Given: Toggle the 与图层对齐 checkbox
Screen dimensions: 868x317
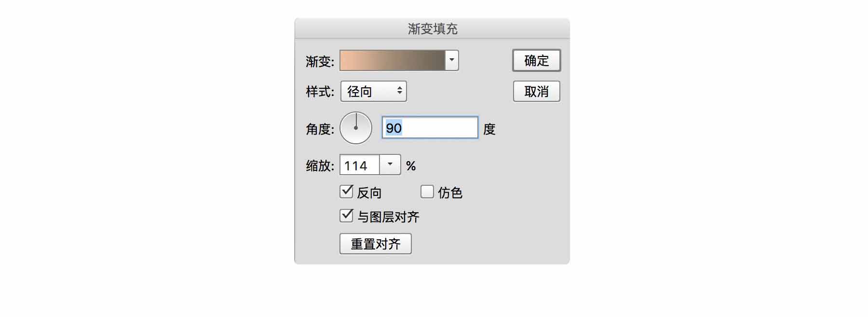Looking at the screenshot, I should 347,216.
